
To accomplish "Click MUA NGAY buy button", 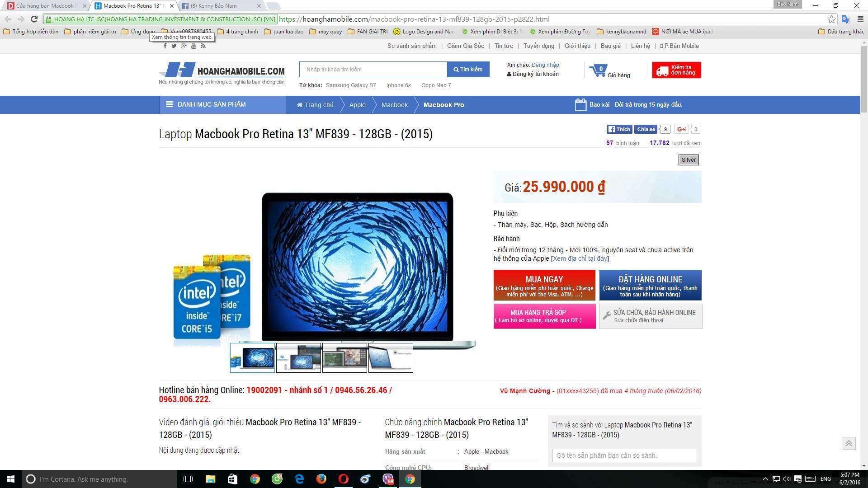I will [x=544, y=285].
